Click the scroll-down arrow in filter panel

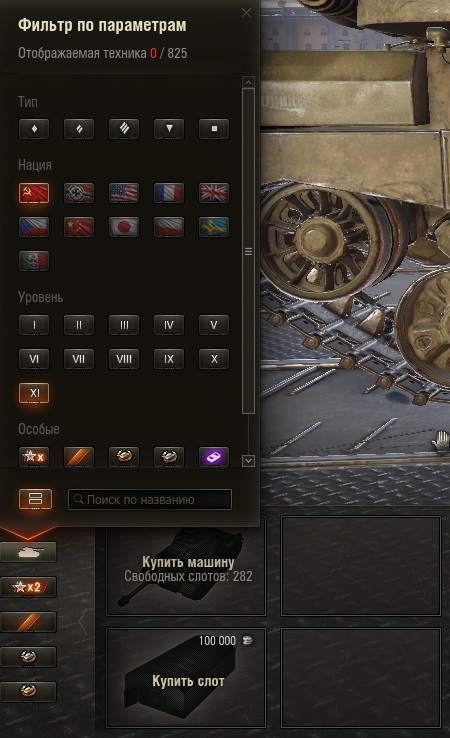click(x=249, y=460)
